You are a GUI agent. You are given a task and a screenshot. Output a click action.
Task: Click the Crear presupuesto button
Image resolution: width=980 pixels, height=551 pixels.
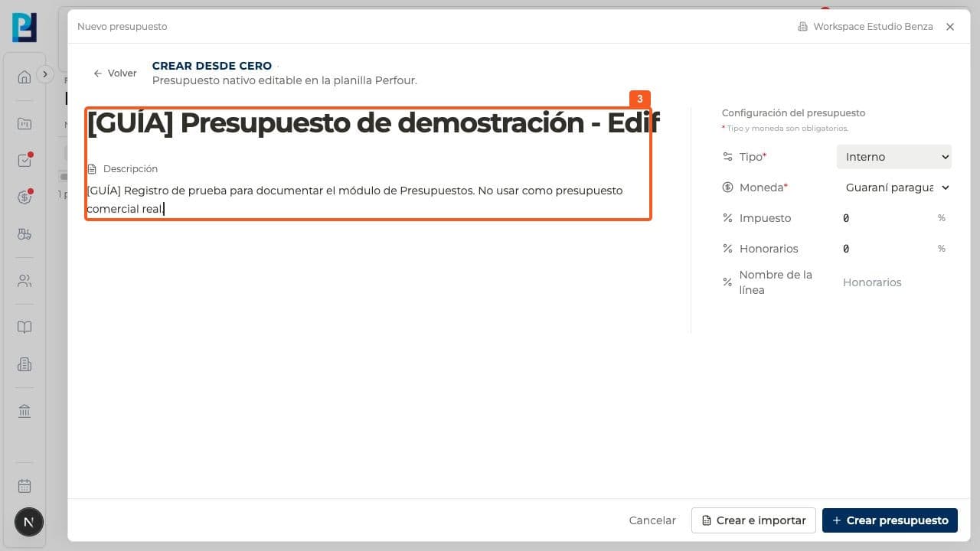890,520
